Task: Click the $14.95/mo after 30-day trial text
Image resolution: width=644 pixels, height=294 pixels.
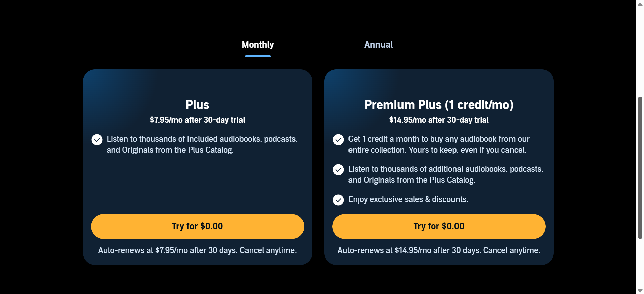Action: (439, 120)
